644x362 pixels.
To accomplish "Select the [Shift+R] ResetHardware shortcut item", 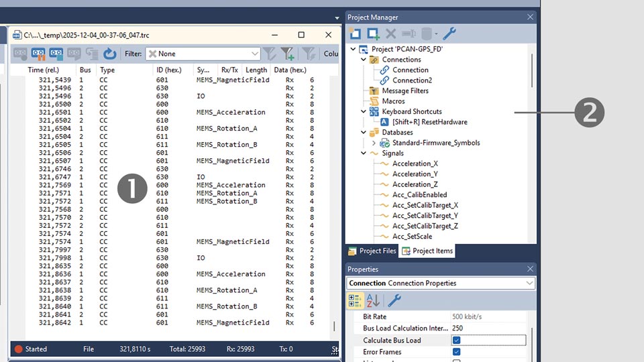I will [429, 122].
